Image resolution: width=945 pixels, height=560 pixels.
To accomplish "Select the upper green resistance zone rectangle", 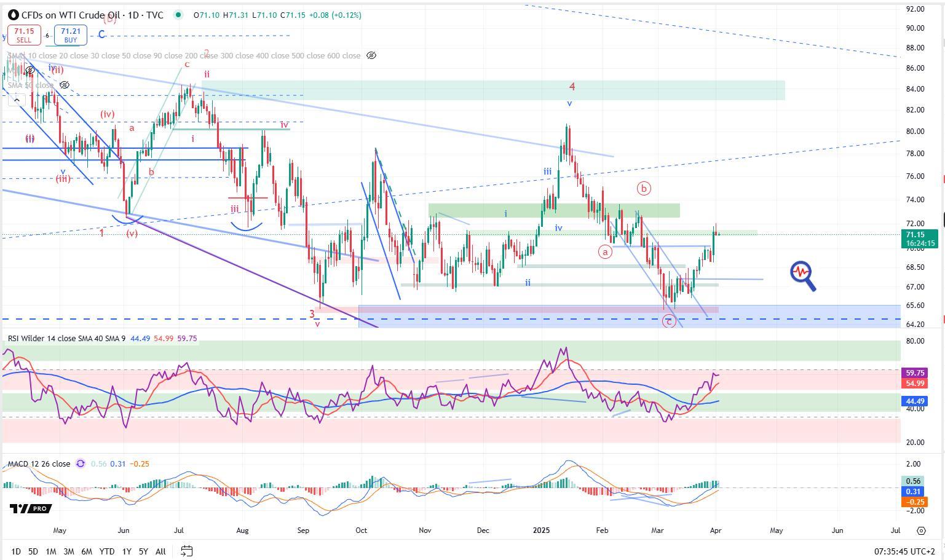I will click(x=493, y=90).
